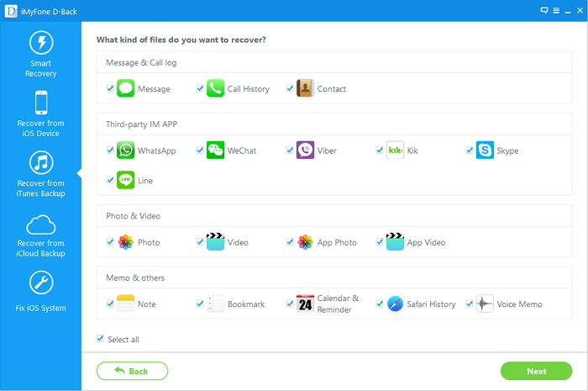Click the purple Viber icon
This screenshot has width=588, height=391.
[305, 151]
